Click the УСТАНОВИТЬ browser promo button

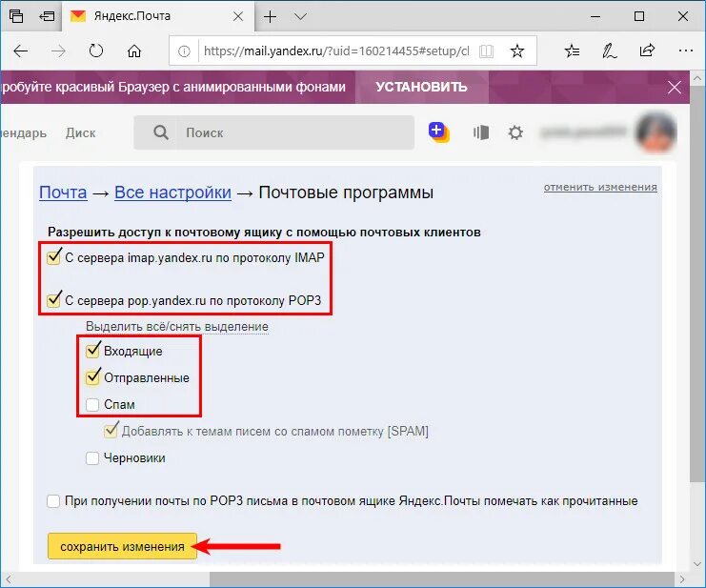[x=421, y=87]
